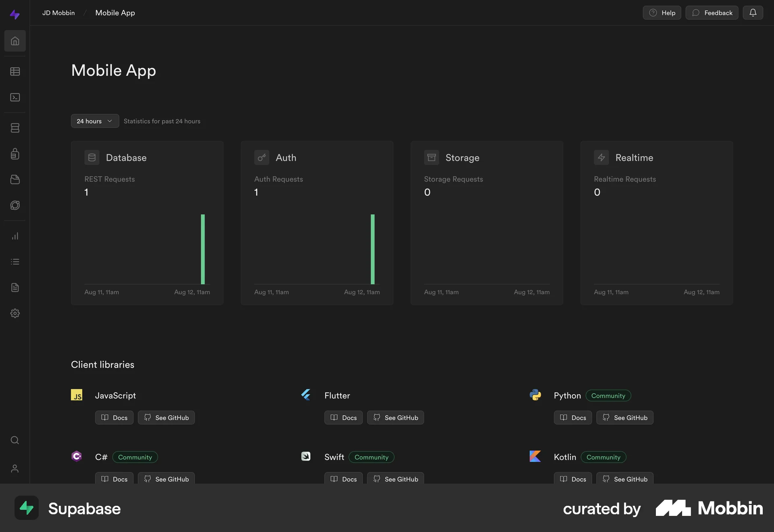Open the API Docs document icon

[x=15, y=287]
